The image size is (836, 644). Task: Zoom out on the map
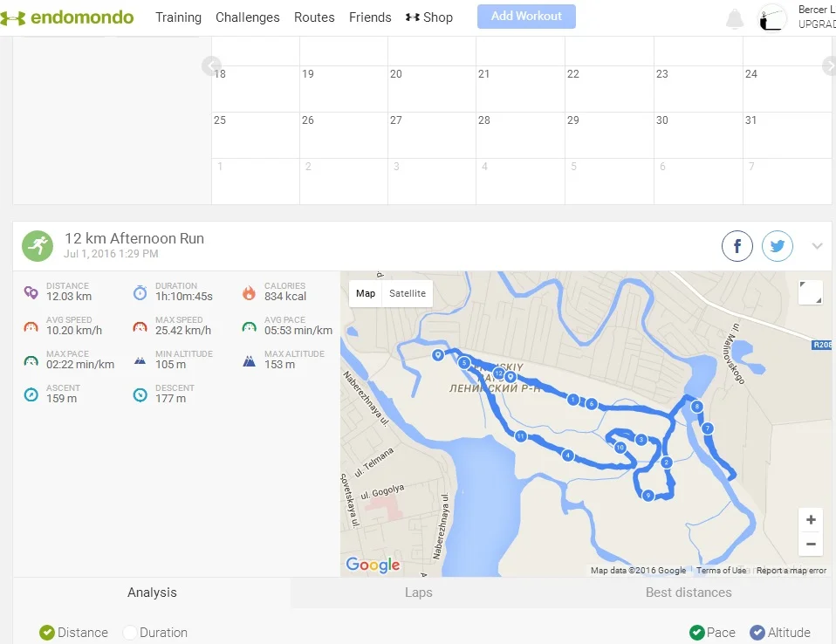point(811,544)
